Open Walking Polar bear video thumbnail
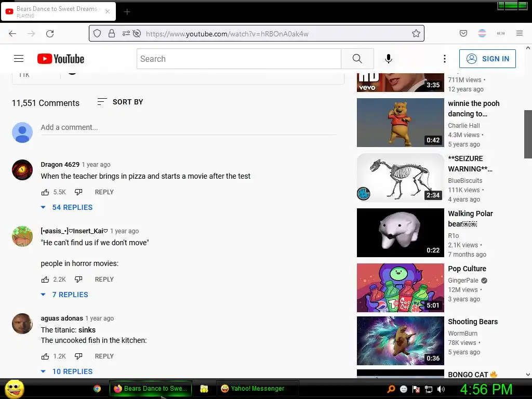532x399 pixels. [x=401, y=233]
